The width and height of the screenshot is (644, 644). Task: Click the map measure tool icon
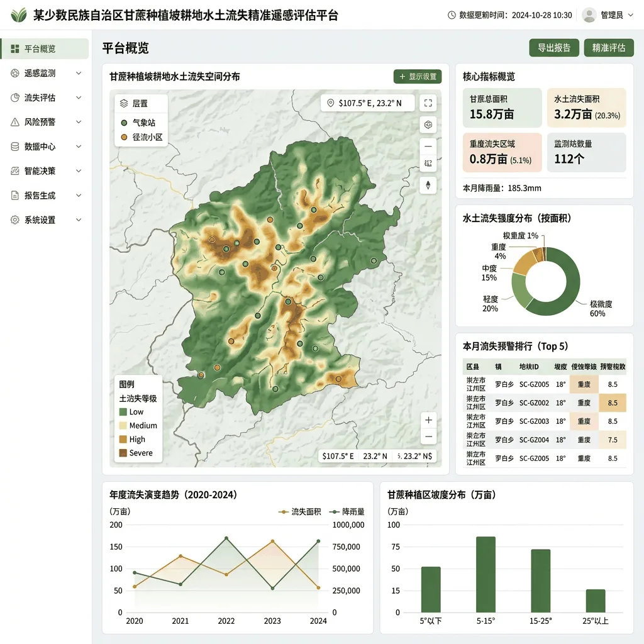(428, 164)
